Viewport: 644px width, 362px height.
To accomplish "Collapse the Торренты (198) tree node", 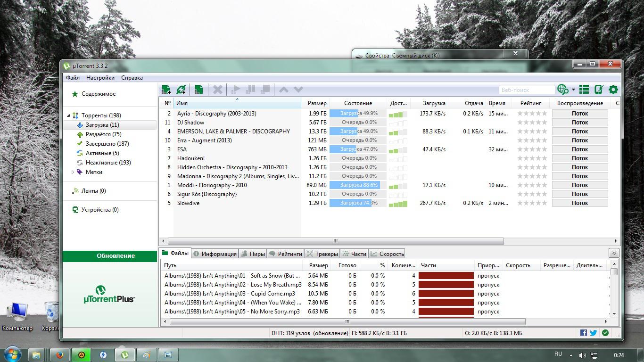I will (x=68, y=115).
